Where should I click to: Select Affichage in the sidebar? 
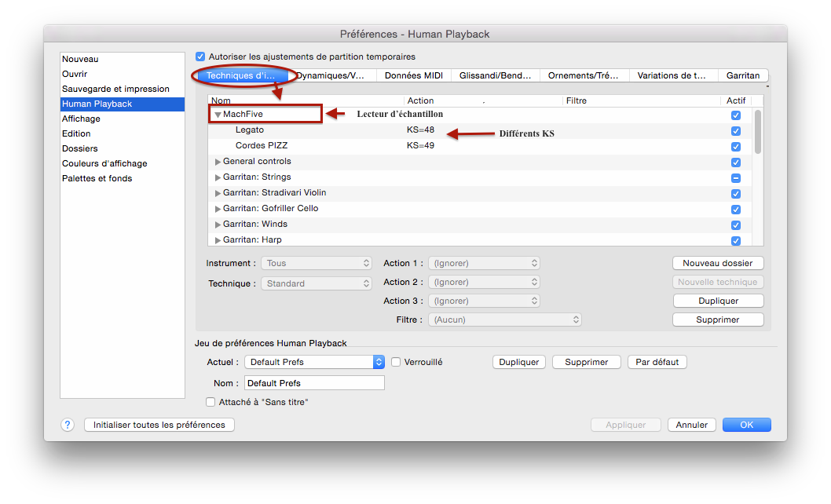[x=82, y=119]
